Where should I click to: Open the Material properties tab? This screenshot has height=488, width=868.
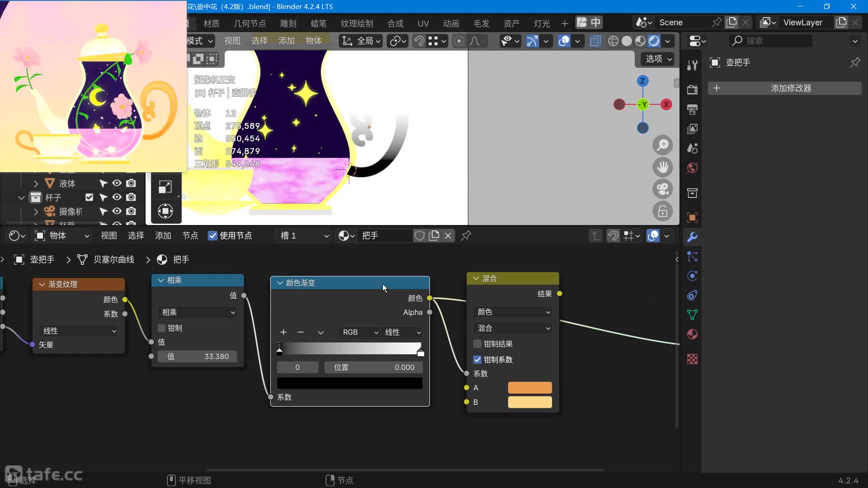[x=692, y=334]
